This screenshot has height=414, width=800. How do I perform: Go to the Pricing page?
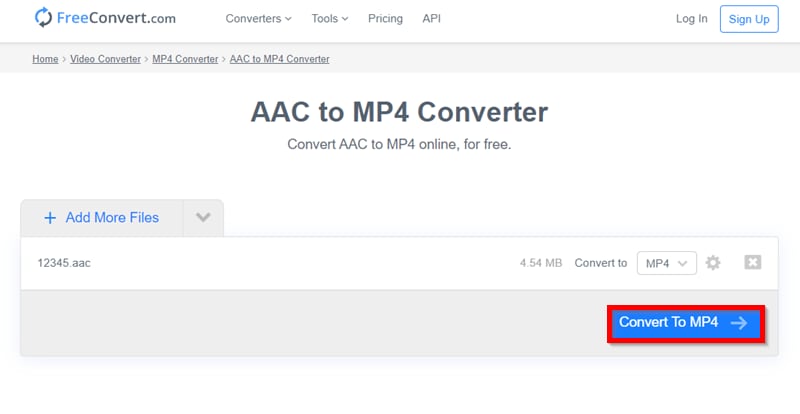[x=385, y=19]
